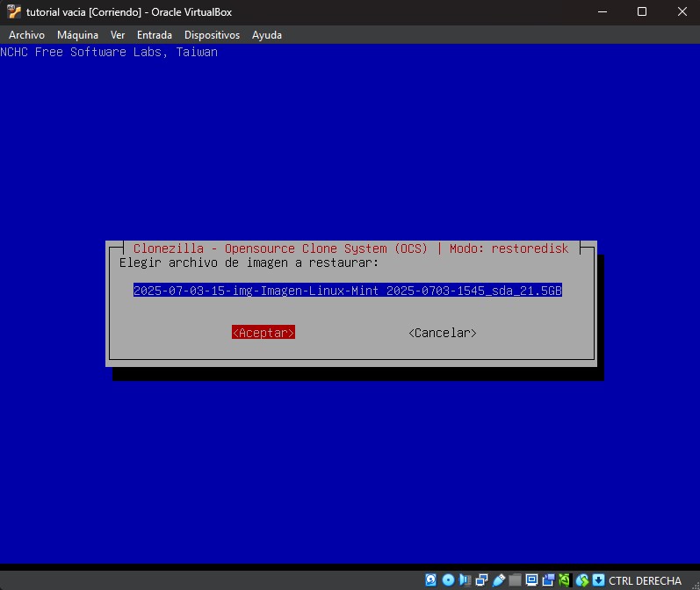Click the network adapters status icon
This screenshot has width=700, height=590.
(x=481, y=579)
